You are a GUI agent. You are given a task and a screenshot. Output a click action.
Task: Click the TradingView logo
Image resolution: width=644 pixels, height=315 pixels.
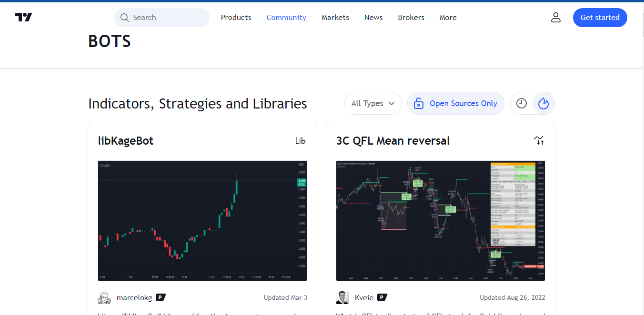click(23, 17)
